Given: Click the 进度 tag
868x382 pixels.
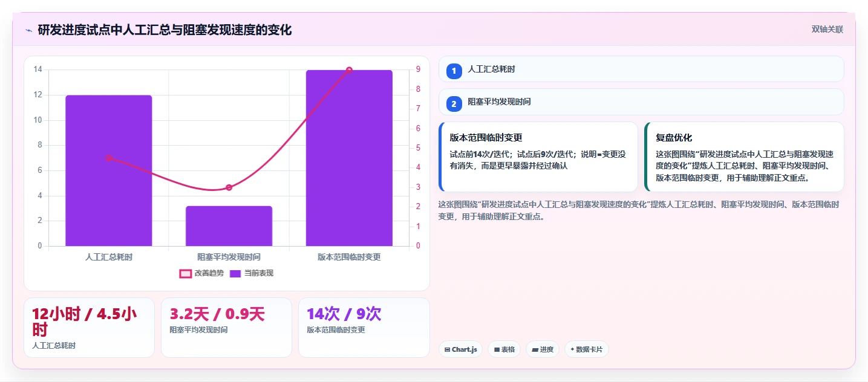Looking at the screenshot, I should pyautogui.click(x=543, y=349).
